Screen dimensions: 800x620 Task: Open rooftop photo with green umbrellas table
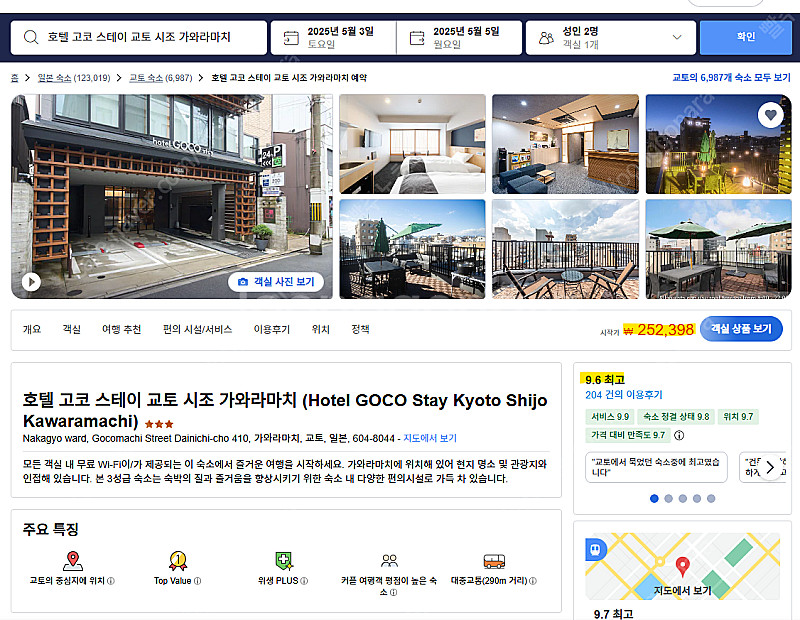pos(718,249)
